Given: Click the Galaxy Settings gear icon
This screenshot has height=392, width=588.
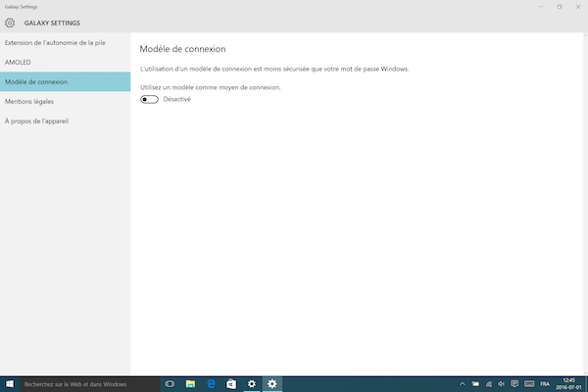Looking at the screenshot, I should pyautogui.click(x=10, y=23).
